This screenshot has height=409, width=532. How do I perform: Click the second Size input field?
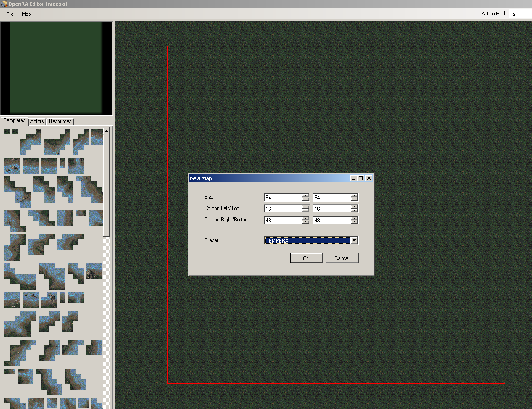coord(332,197)
